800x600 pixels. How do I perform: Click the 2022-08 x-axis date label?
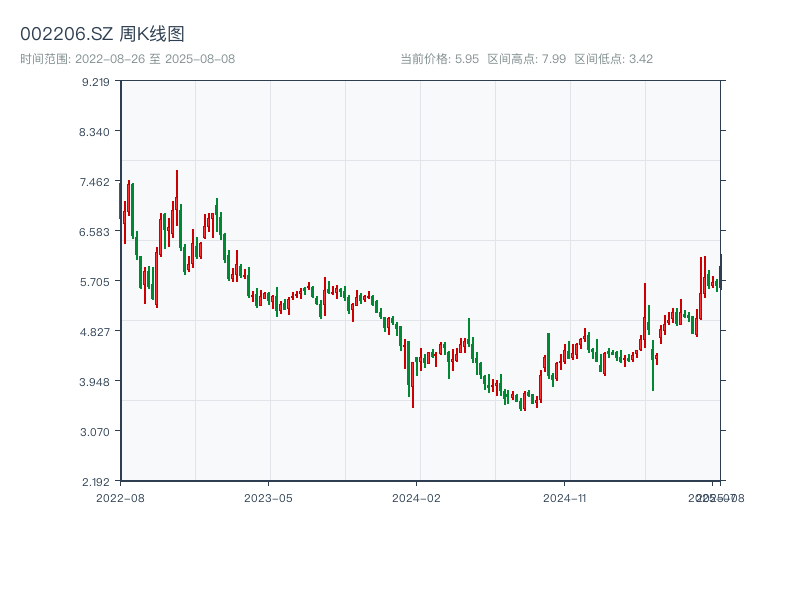tap(120, 497)
